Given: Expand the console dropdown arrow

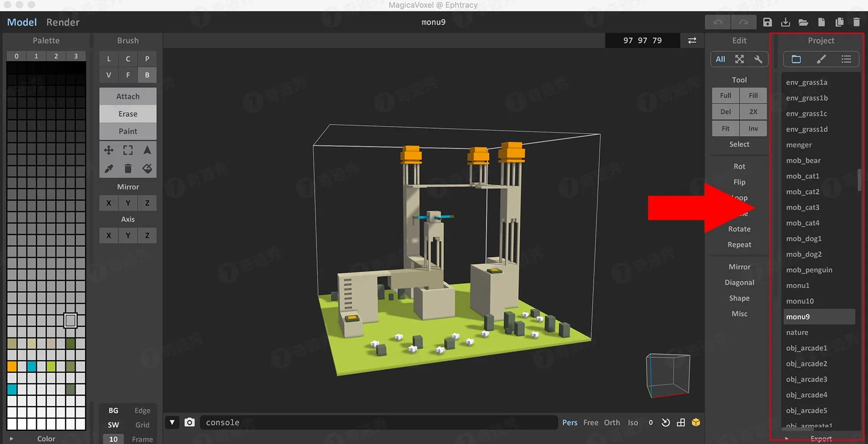Looking at the screenshot, I should tap(172, 422).
